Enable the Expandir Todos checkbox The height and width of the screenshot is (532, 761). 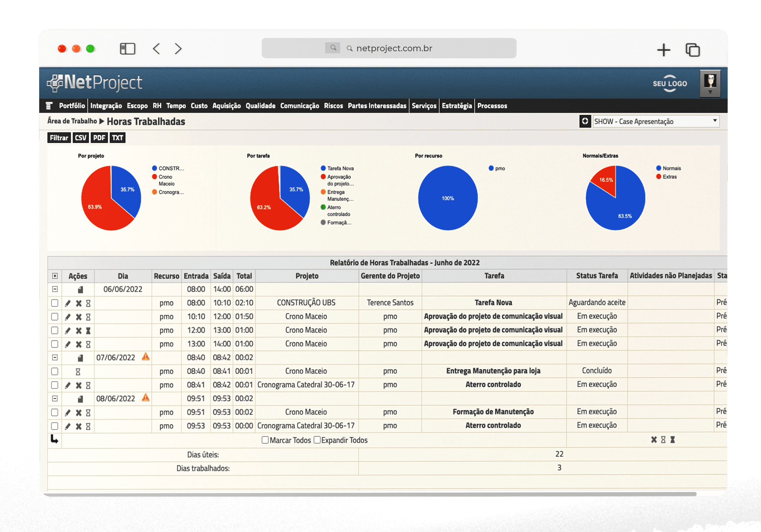click(317, 440)
